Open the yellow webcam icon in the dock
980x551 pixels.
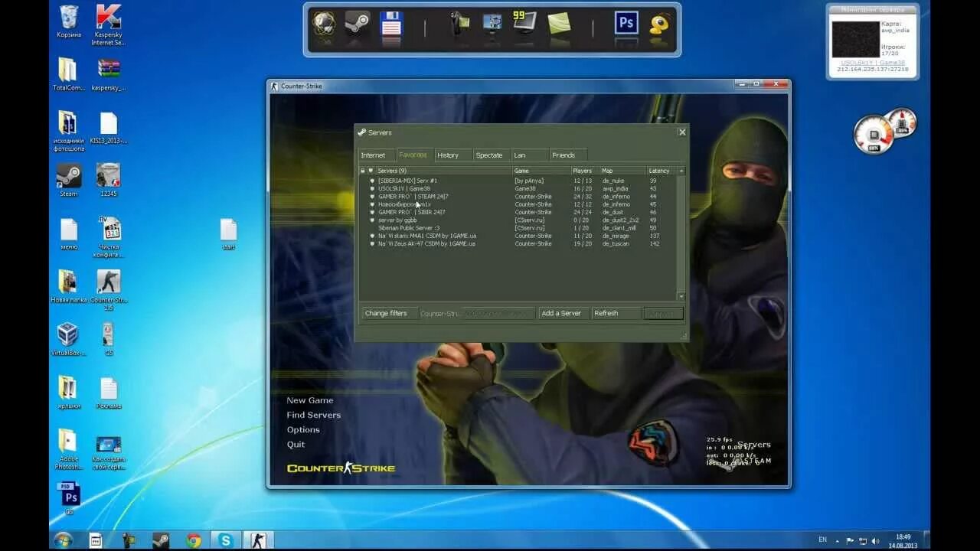tap(660, 24)
